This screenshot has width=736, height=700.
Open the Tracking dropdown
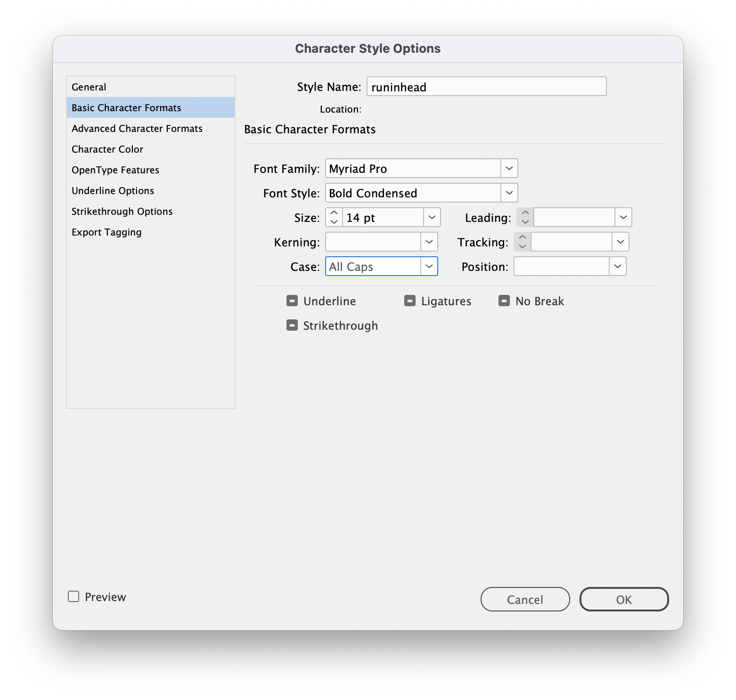pos(621,242)
